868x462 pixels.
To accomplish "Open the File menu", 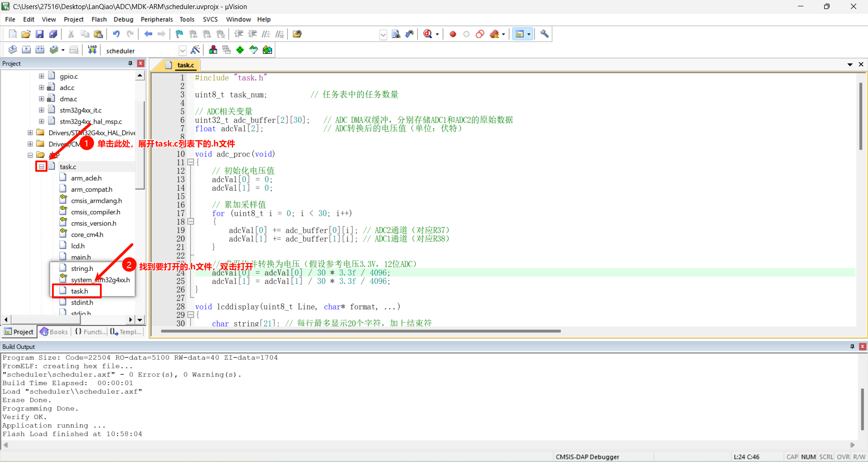I will (10, 19).
